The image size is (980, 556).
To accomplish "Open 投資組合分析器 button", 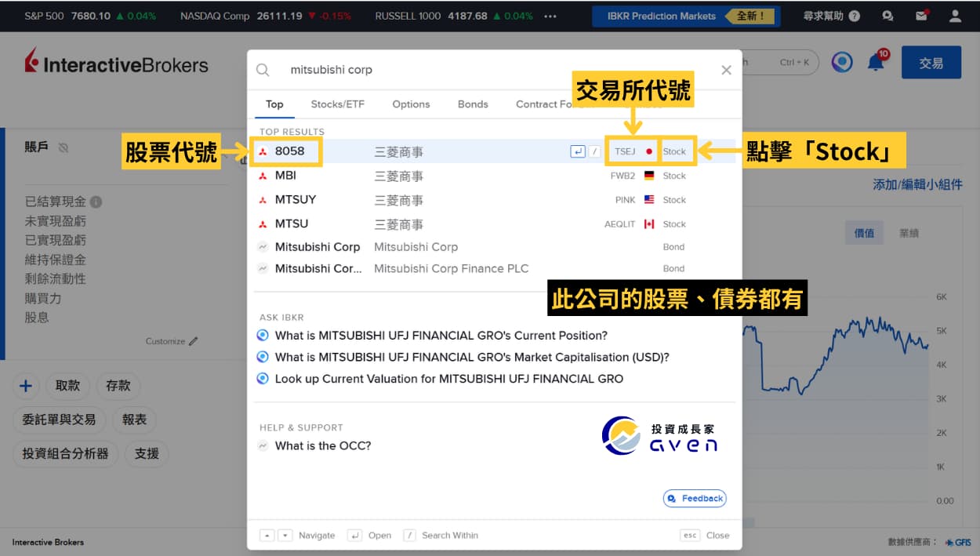I will (65, 453).
